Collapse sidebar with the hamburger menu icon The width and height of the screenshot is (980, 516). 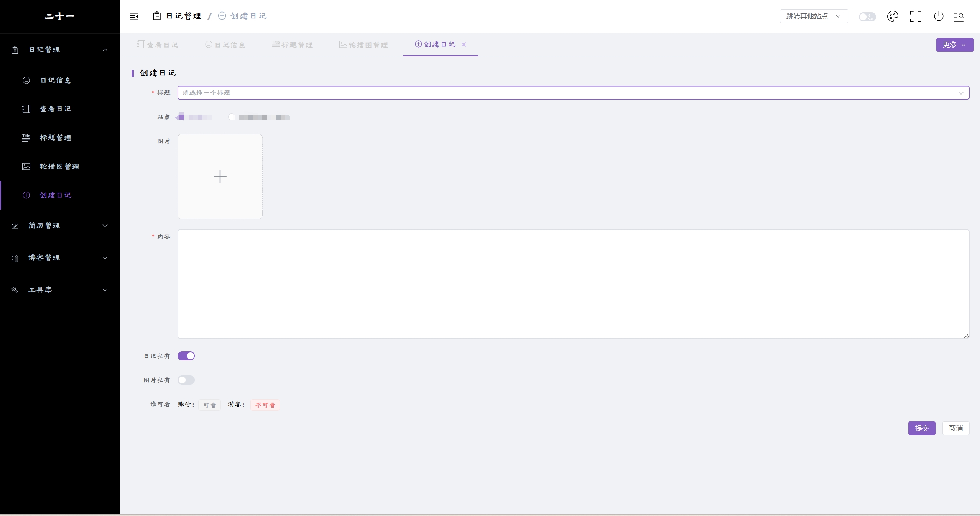[x=134, y=16]
